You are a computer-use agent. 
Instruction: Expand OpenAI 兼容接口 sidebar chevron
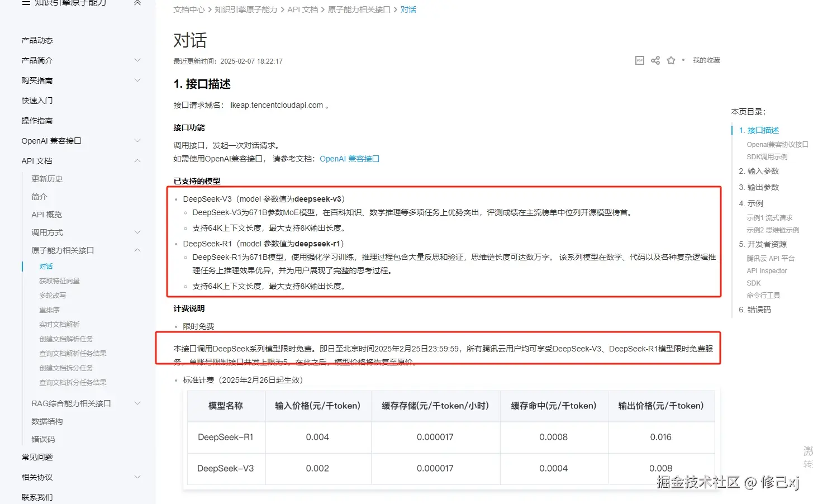[x=137, y=141]
